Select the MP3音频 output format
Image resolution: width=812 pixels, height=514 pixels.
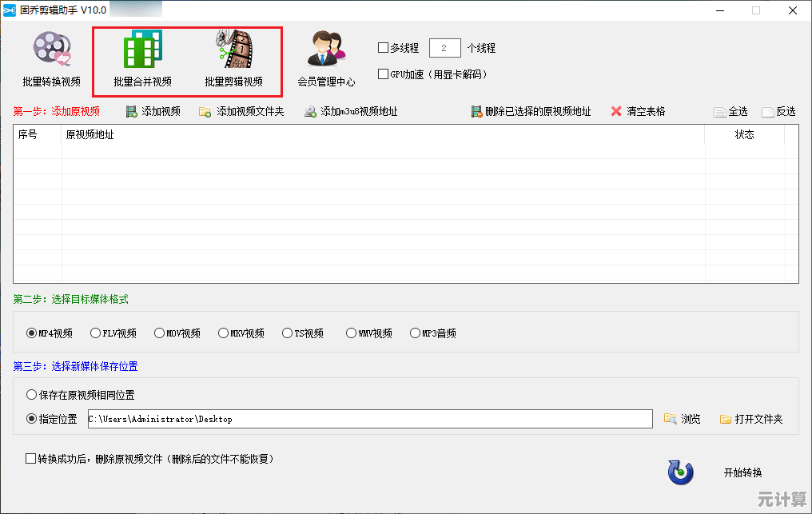click(416, 333)
